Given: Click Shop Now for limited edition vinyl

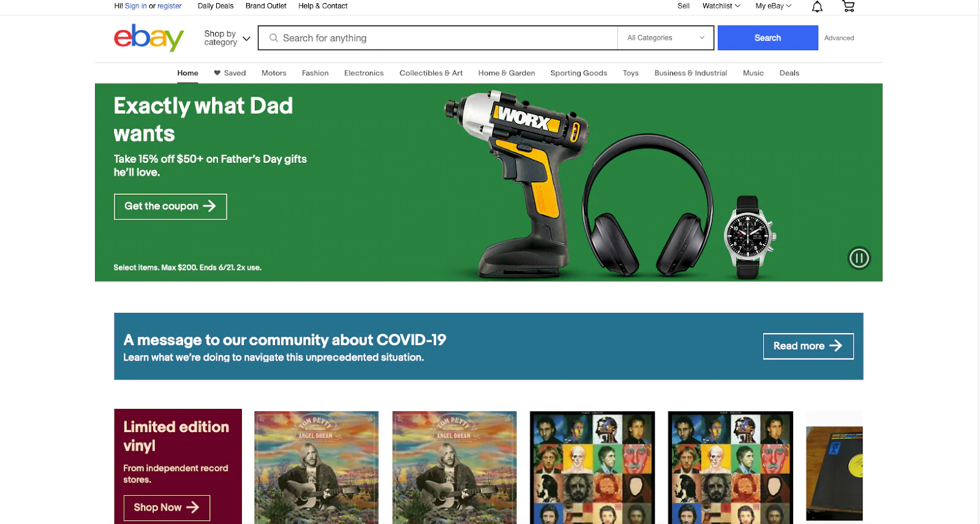Looking at the screenshot, I should 167,508.
